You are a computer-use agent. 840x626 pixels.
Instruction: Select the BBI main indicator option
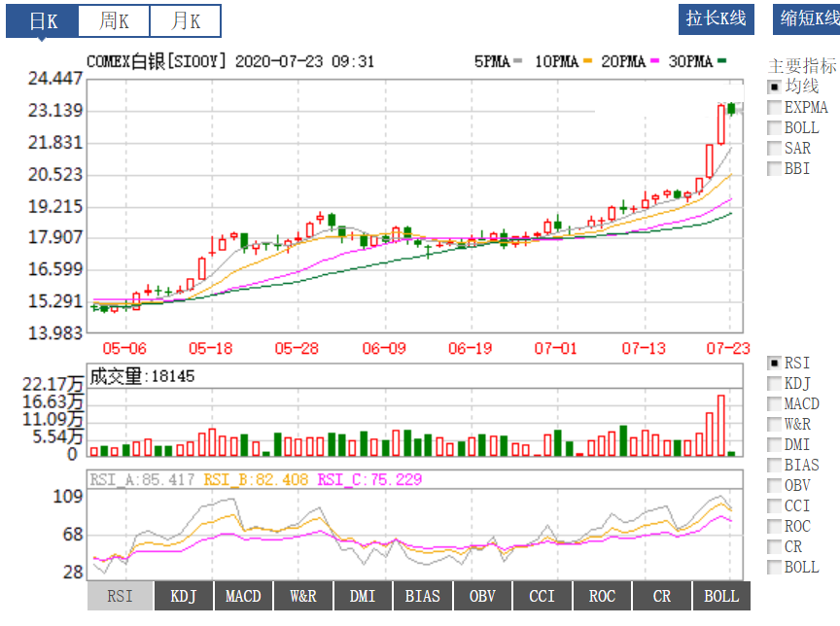[x=774, y=168]
